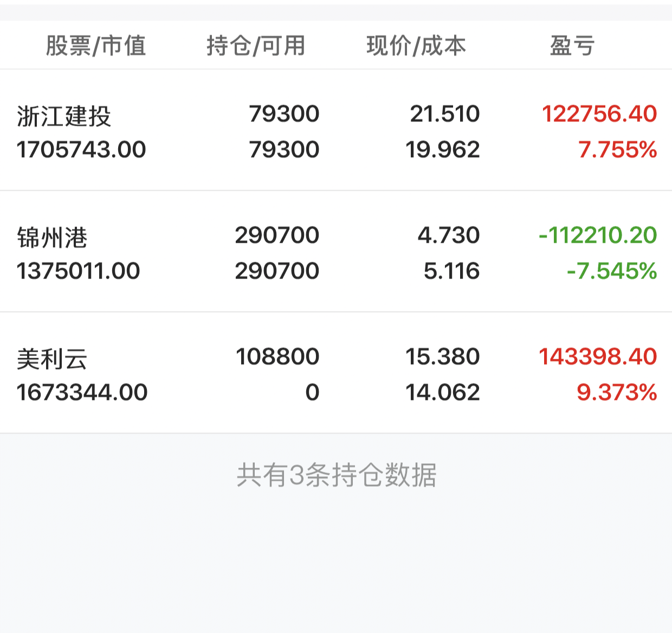Select the 现价/成本 column header
The image size is (672, 633).
coord(416,46)
